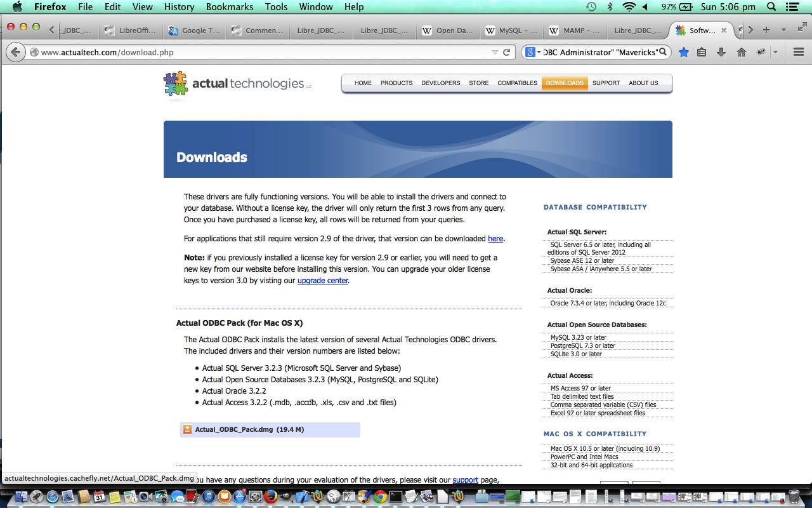Open Spotlight search in the menu bar
This screenshot has height=508, width=812.
pos(771,7)
